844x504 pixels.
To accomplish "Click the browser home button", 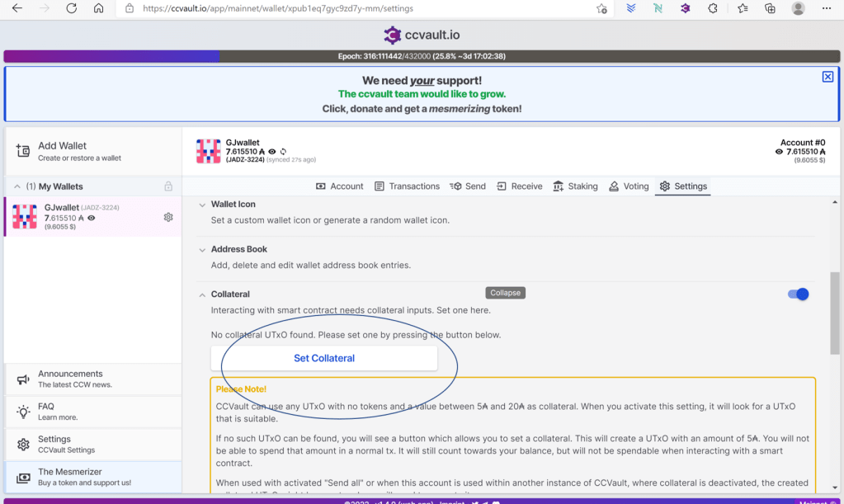I will click(x=98, y=8).
